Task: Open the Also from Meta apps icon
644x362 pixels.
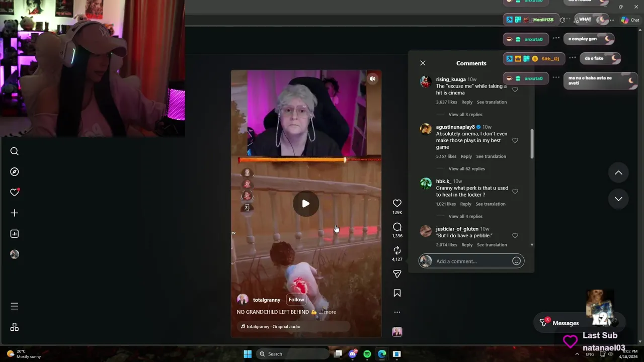Action: point(15,327)
